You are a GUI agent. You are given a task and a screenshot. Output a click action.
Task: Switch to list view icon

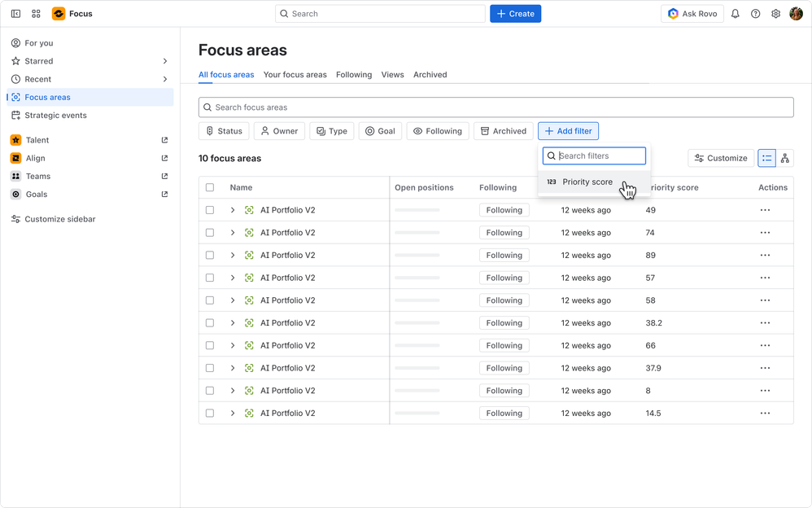coord(766,158)
